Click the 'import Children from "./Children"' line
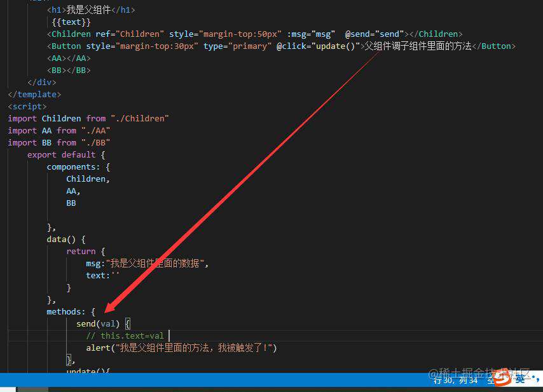 point(88,119)
